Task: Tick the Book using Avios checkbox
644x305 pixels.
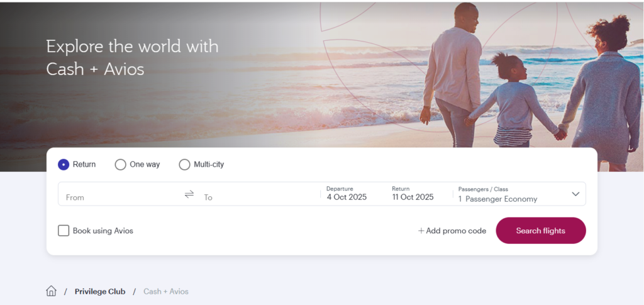Action: coord(64,231)
